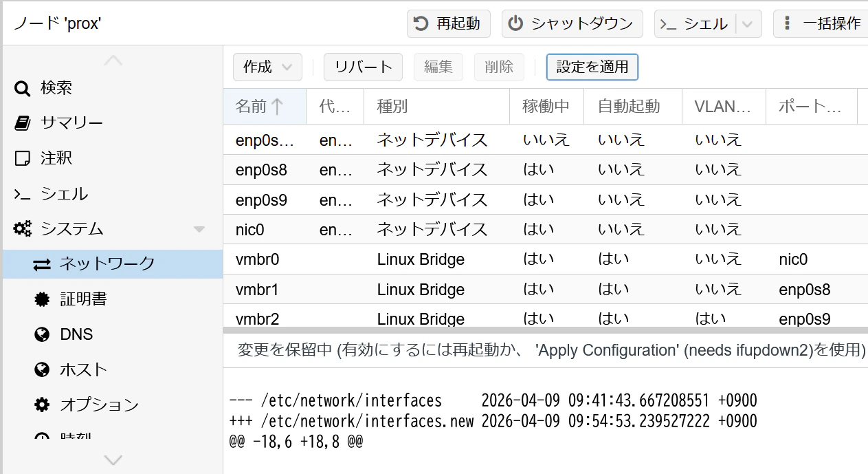
Task: Click the reboot icon in 再起動 button
Action: 420,23
